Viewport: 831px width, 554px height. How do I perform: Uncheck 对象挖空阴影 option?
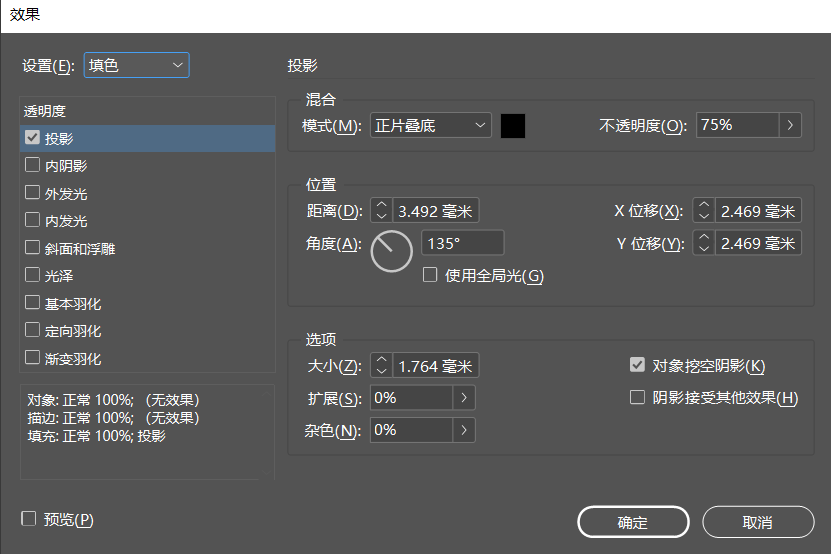tap(637, 366)
